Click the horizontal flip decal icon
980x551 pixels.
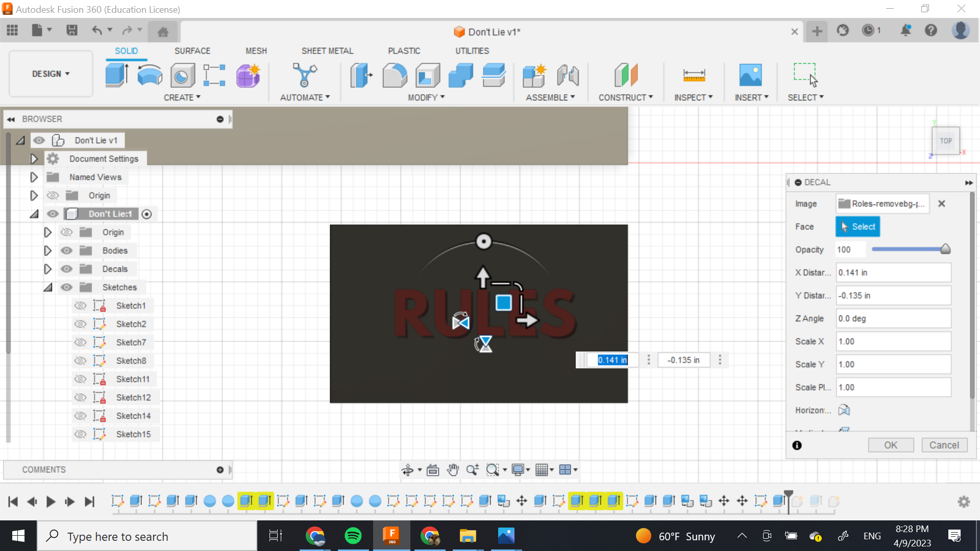pos(844,410)
